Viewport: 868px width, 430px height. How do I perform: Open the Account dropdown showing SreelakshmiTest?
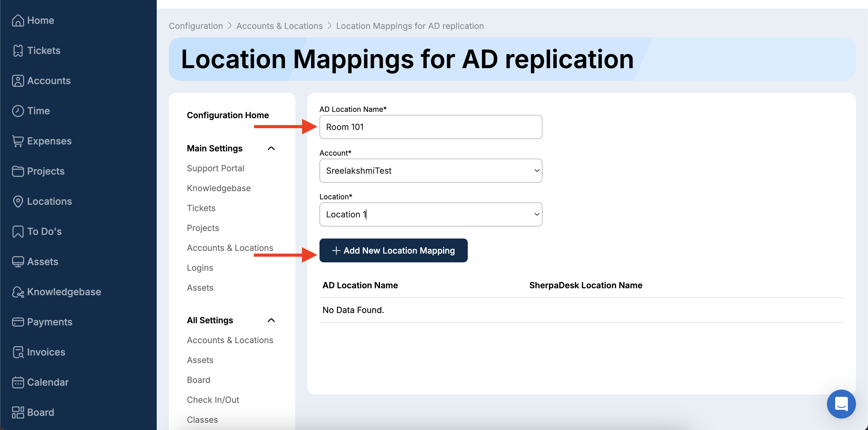430,171
